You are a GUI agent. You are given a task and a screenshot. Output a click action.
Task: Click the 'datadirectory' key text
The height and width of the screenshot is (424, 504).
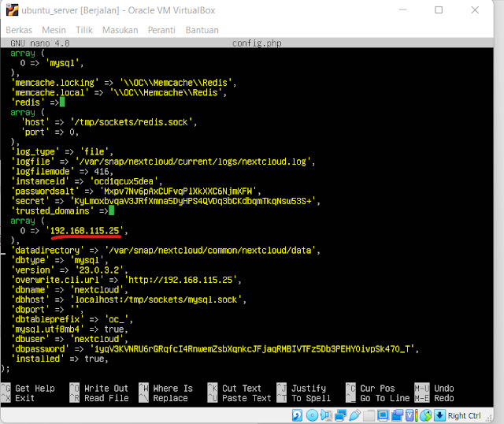47,251
